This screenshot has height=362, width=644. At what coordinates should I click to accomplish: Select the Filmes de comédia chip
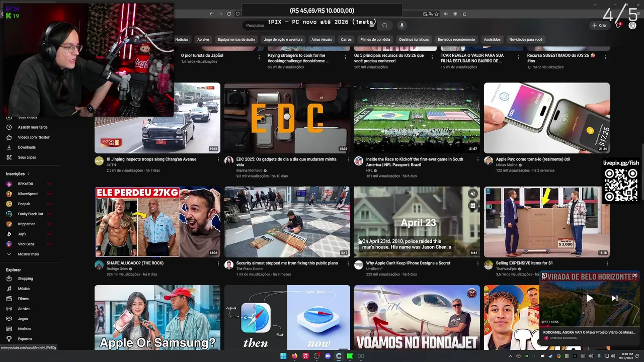click(x=375, y=39)
